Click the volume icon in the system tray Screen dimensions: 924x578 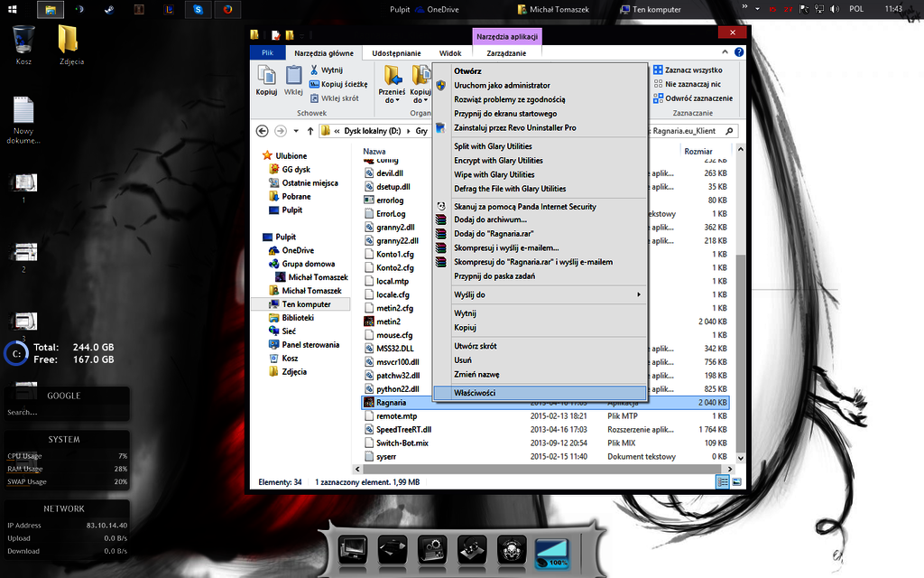(x=835, y=9)
